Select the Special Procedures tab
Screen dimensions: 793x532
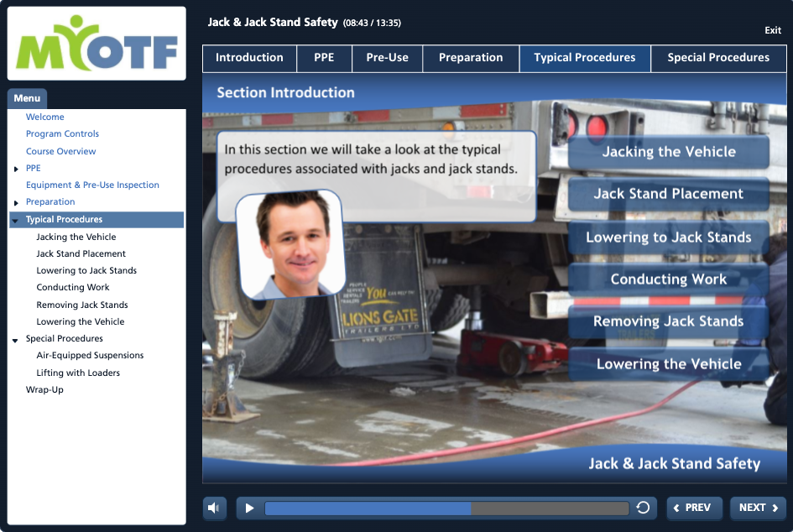point(718,58)
